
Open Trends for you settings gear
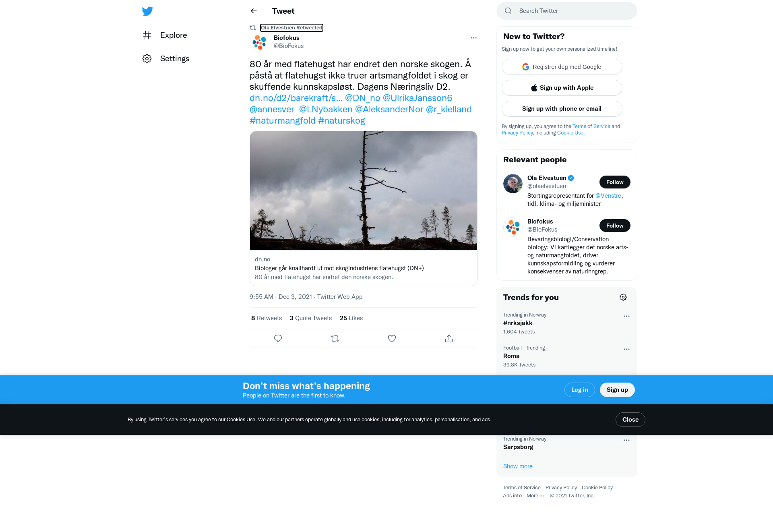[x=623, y=297]
